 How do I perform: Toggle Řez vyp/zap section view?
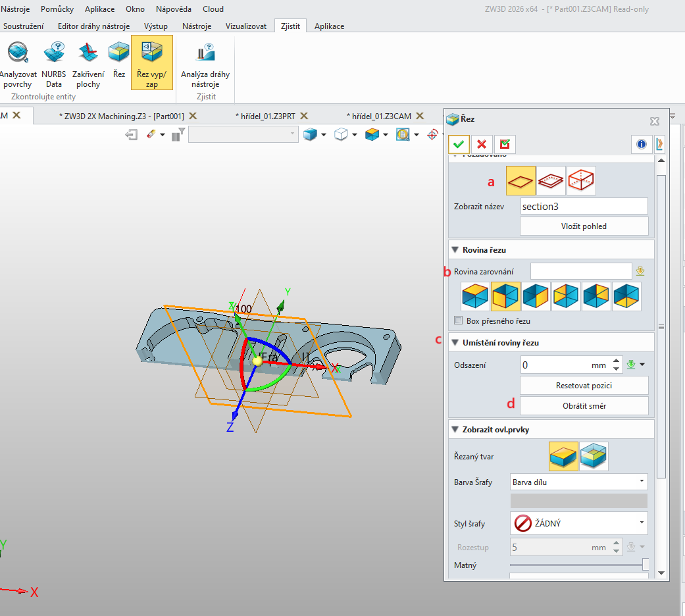(151, 63)
